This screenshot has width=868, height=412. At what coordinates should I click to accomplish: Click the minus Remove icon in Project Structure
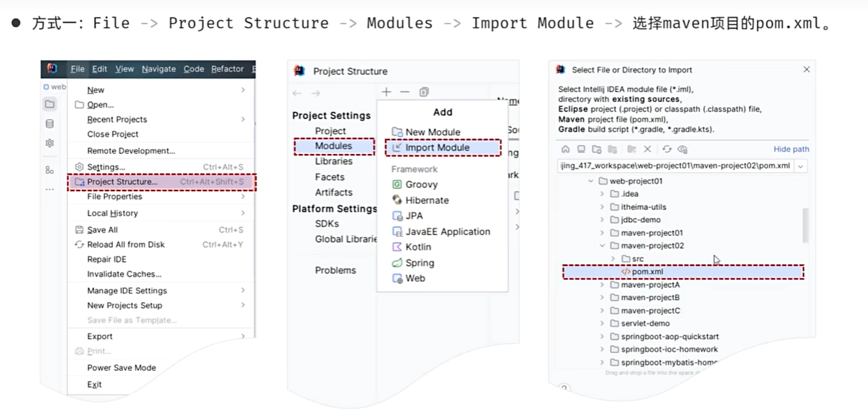(x=405, y=92)
